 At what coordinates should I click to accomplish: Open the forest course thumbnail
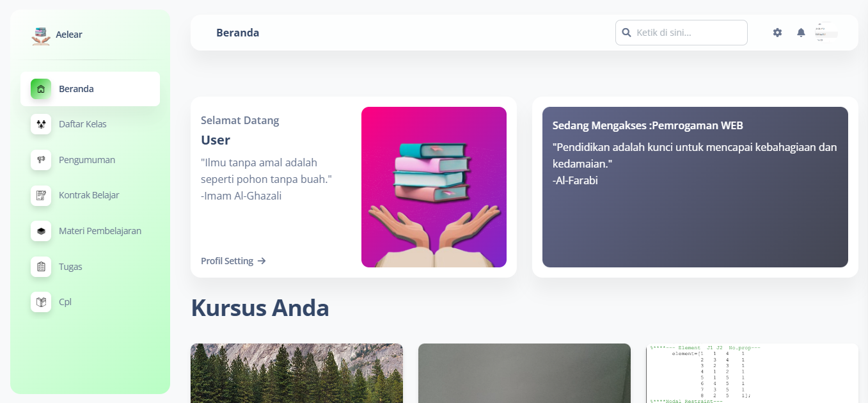(x=297, y=374)
